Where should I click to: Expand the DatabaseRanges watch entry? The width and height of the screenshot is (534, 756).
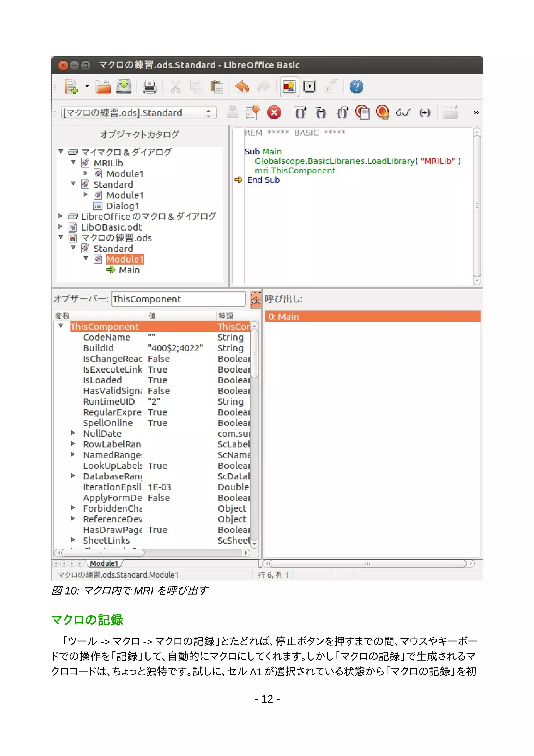[73, 476]
